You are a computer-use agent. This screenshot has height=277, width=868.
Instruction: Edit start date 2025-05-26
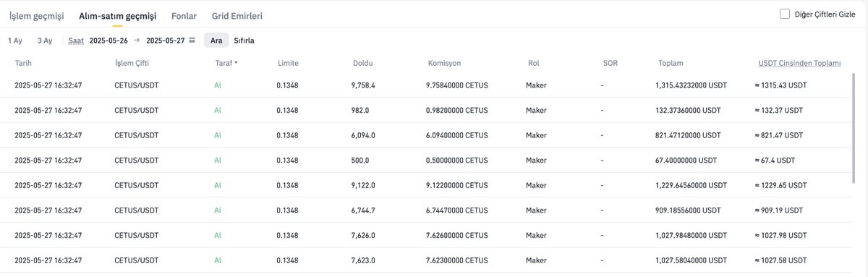(x=109, y=41)
